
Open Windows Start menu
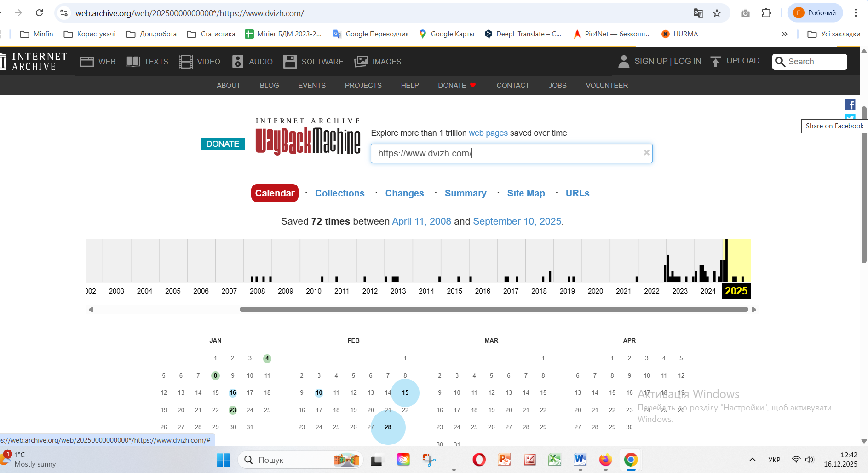[223, 460]
